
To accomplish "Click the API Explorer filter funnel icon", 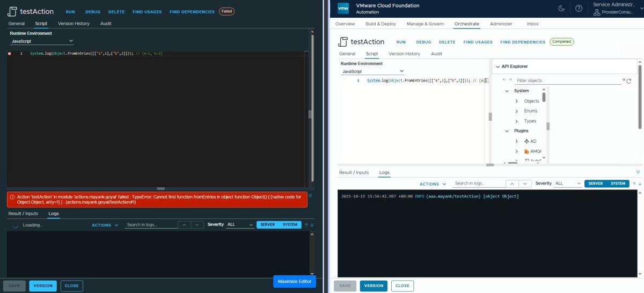I will tap(624, 80).
